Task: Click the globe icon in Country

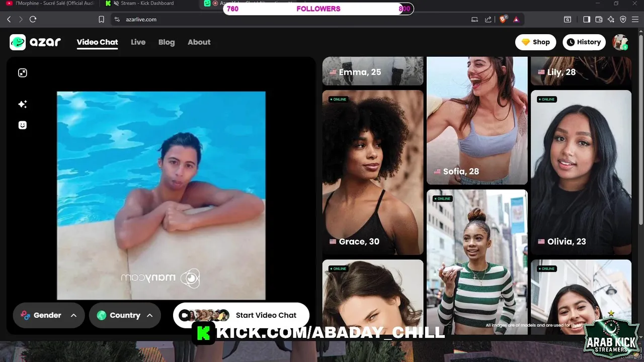Action: tap(102, 315)
